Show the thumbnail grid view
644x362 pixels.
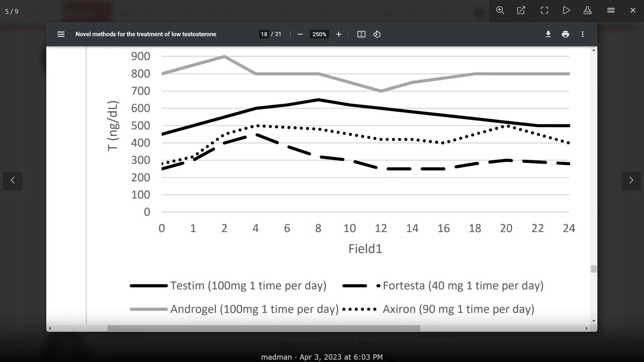click(611, 10)
